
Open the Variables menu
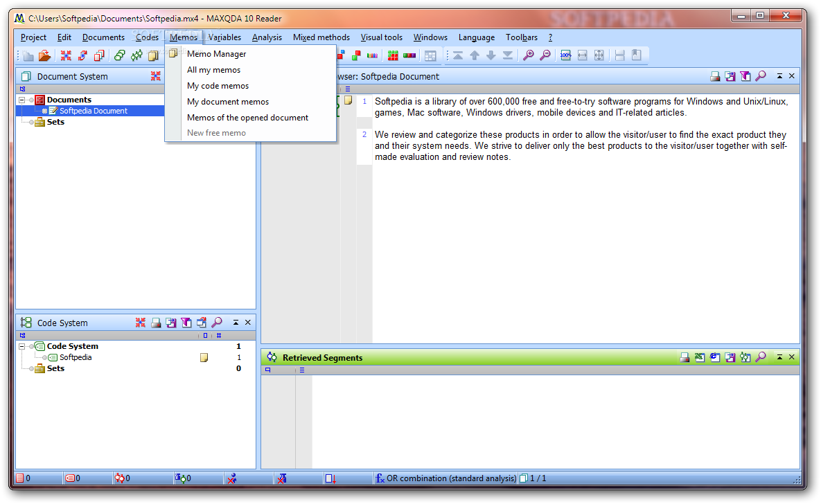(224, 37)
